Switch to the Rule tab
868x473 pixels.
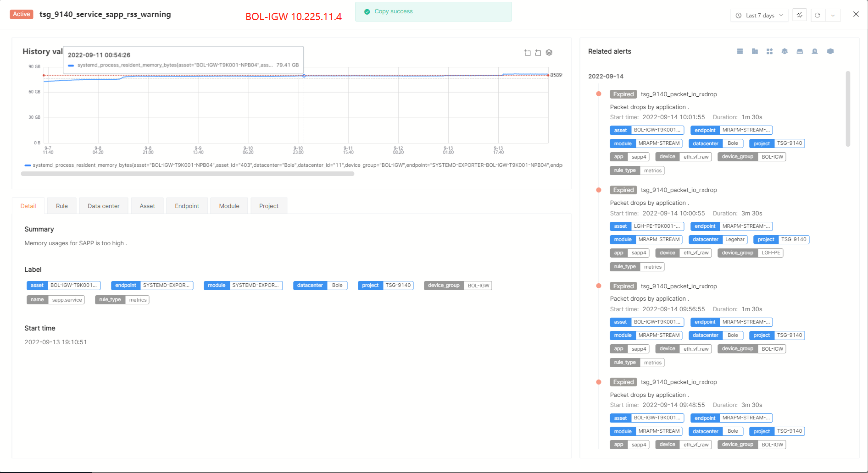tap(62, 206)
